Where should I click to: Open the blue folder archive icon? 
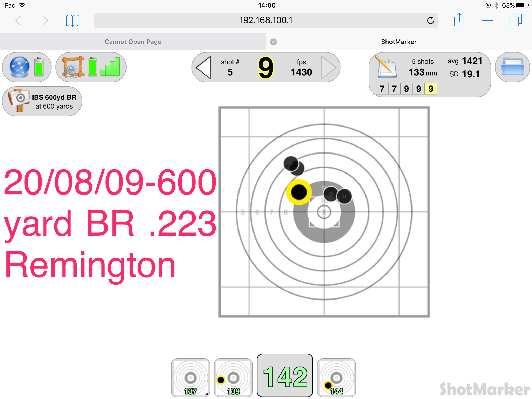coord(513,67)
